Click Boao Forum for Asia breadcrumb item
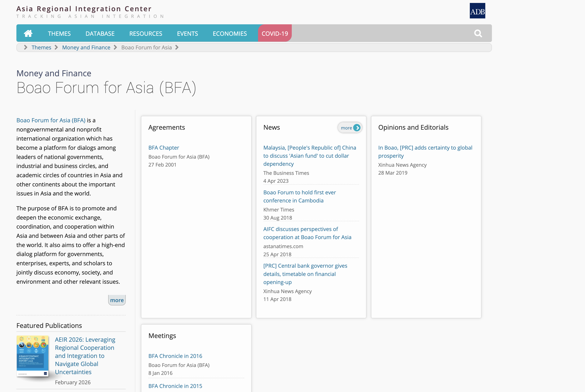 (x=147, y=48)
